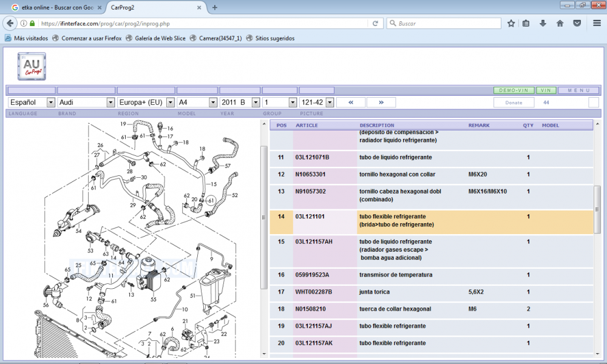Viewport: 607px width, 364px height.
Task: Open the Firefox hamburger menu
Action: 597,24
